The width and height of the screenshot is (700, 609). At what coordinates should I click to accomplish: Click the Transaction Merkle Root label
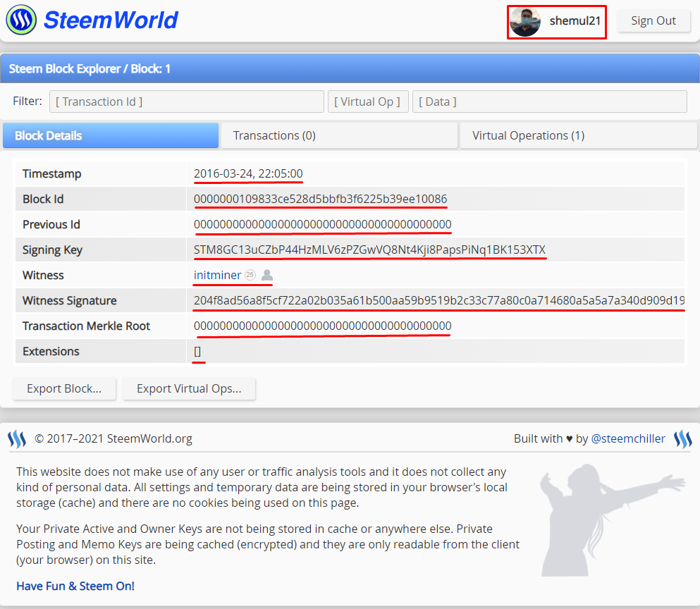[86, 326]
